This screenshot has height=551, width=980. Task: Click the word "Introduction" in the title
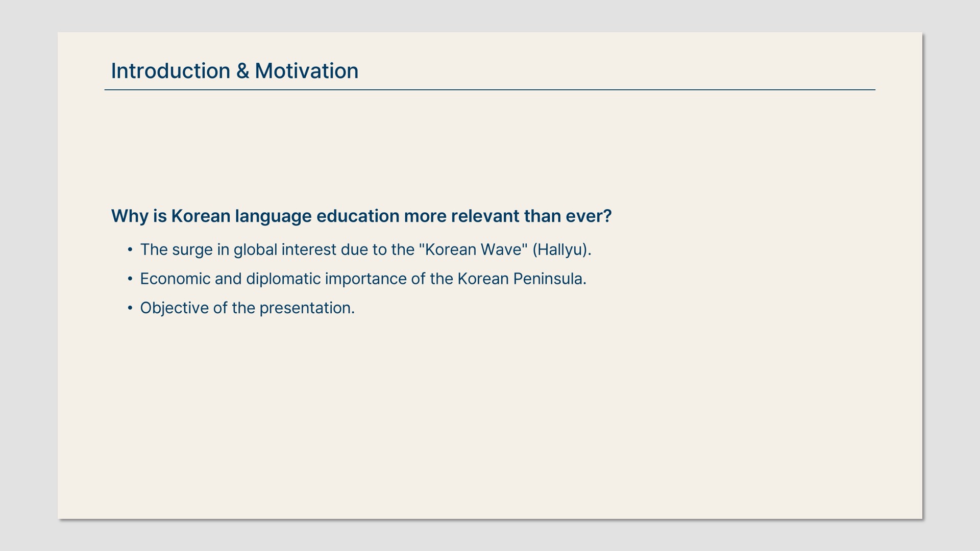(x=170, y=71)
